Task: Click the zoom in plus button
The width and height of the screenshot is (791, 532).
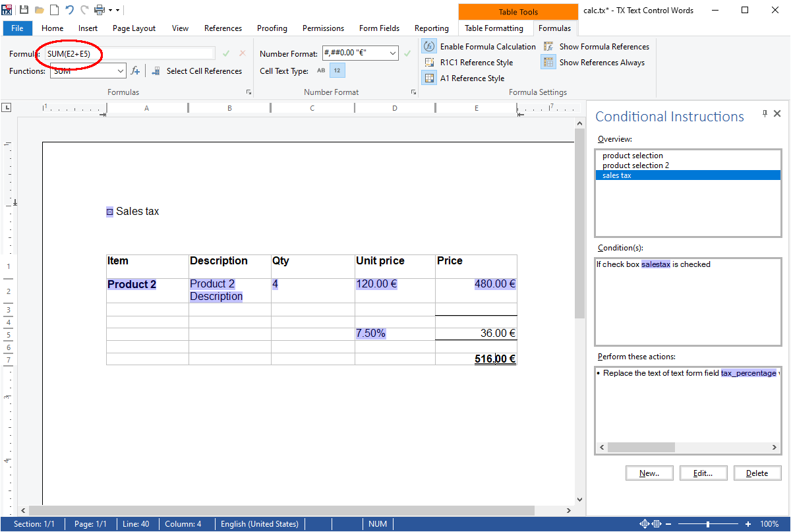Action: coord(747,524)
